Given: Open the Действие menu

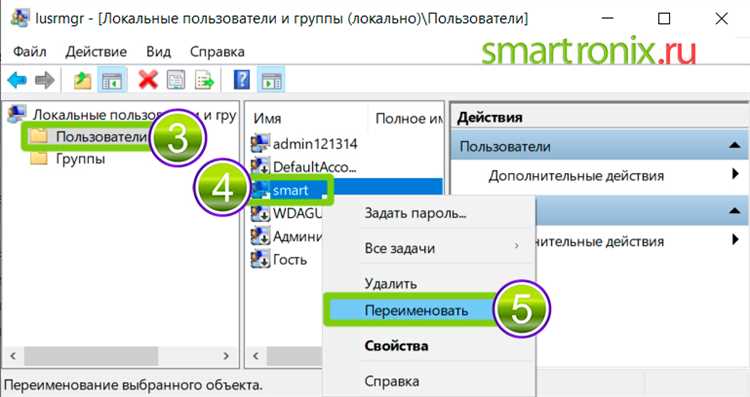Looking at the screenshot, I should (x=96, y=52).
